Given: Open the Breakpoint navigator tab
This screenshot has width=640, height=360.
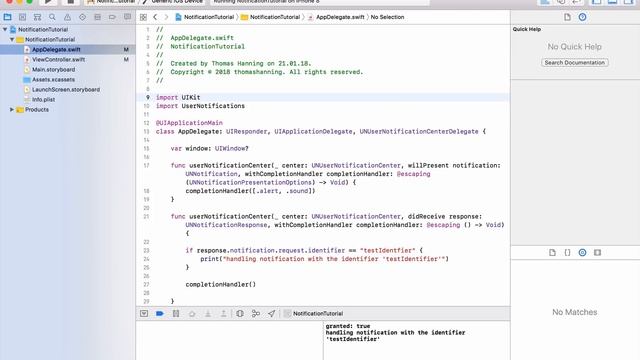Looking at the screenshot, I should (x=112, y=17).
